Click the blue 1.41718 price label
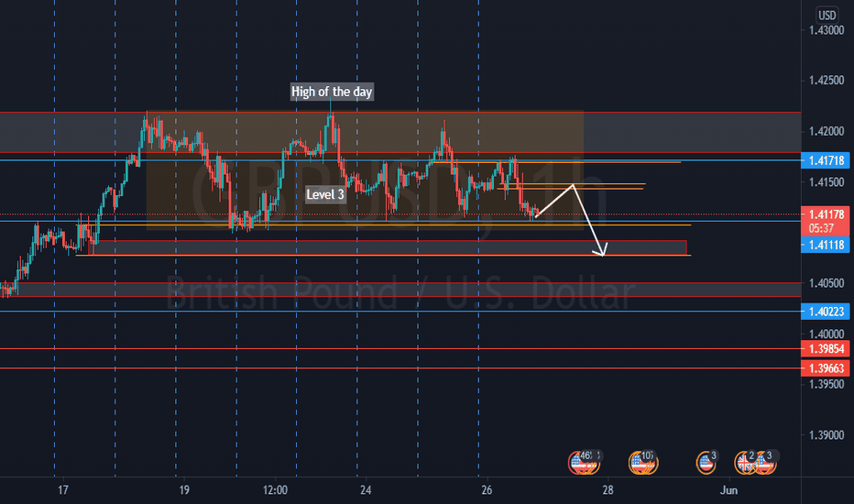This screenshot has height=504, width=854. point(826,160)
